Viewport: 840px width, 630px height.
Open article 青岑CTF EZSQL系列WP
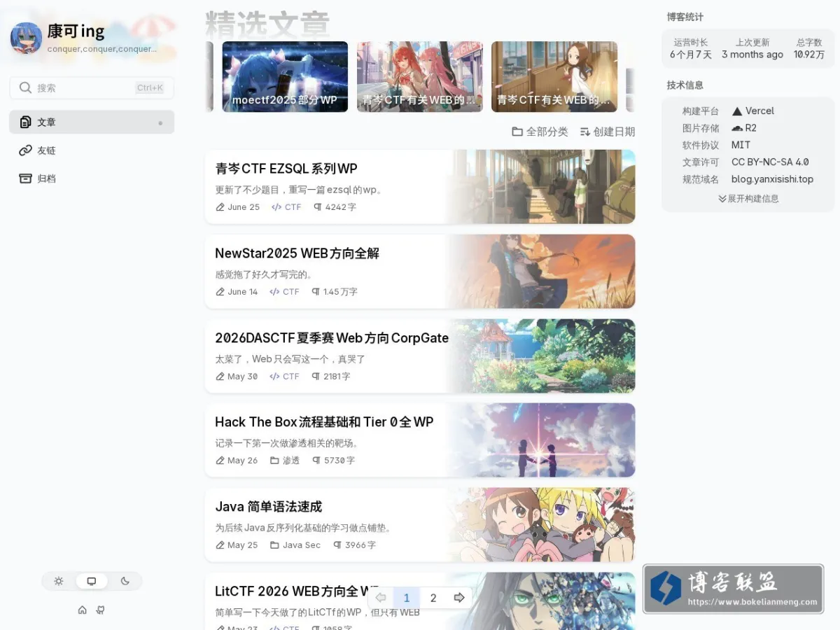click(420, 186)
